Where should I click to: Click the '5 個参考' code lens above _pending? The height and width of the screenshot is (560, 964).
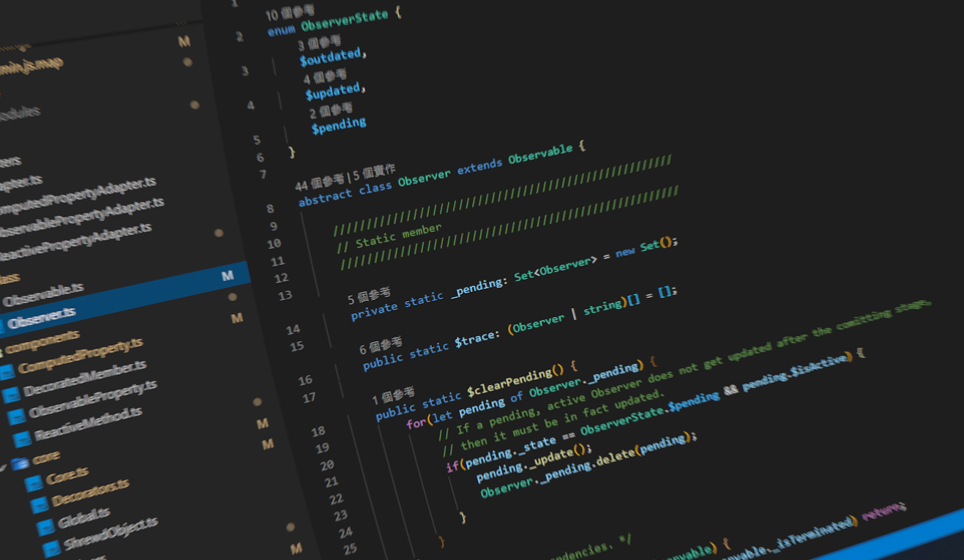pos(369,296)
